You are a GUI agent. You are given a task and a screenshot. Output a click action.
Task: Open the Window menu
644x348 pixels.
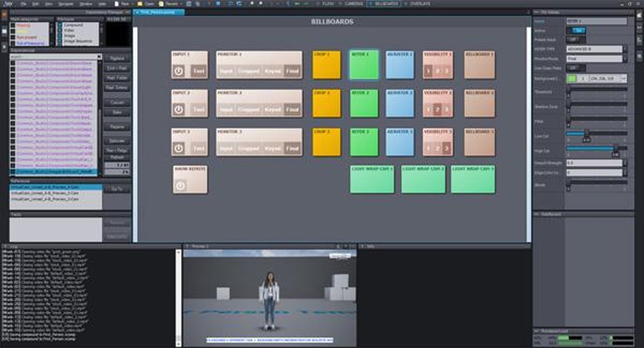86,4
